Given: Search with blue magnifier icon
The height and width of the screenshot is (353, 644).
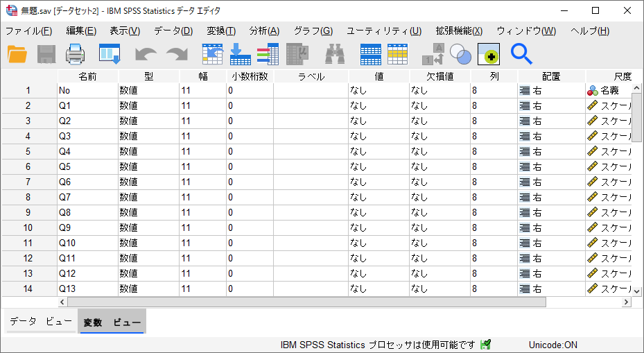Looking at the screenshot, I should [521, 54].
